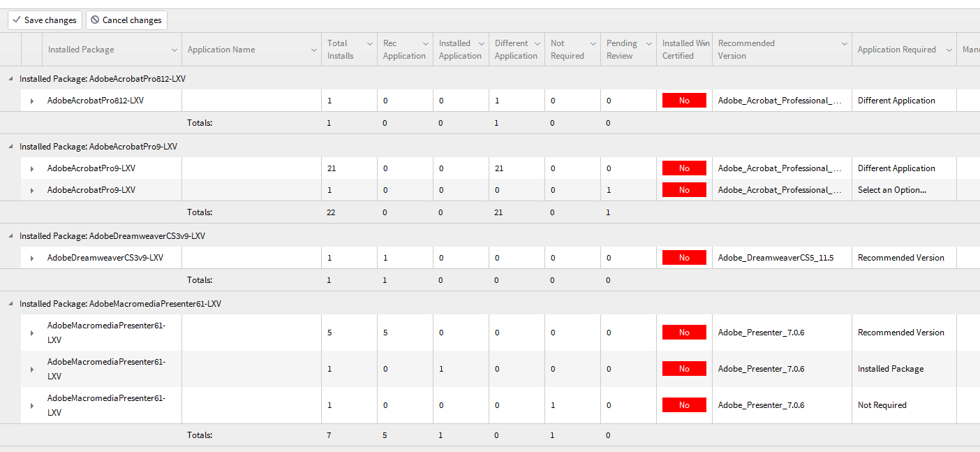Open the Application Name column dropdown arrow
This screenshot has height=452, width=980.
pyautogui.click(x=313, y=50)
